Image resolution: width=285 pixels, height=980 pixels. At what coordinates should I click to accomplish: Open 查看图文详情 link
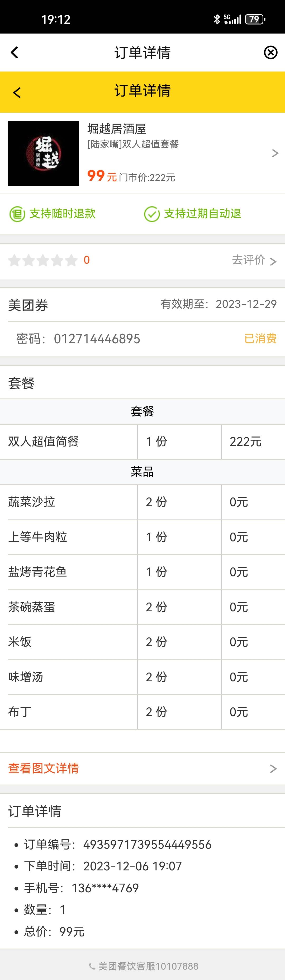(43, 768)
